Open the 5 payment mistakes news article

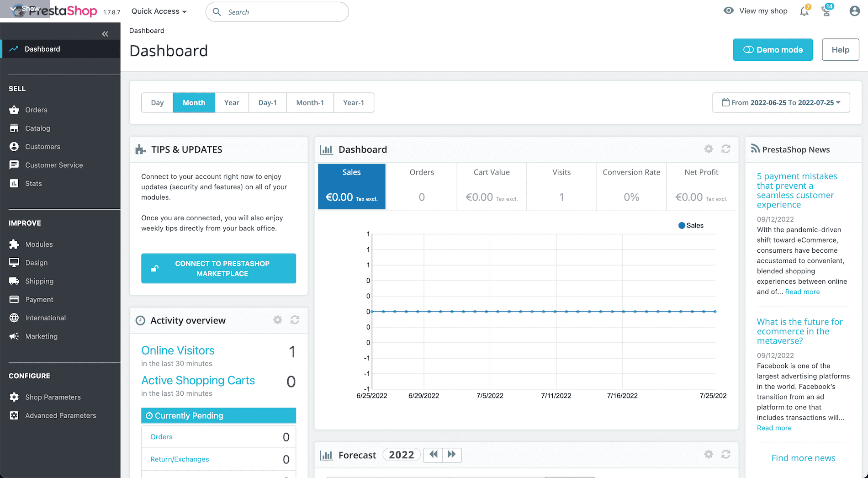tap(797, 190)
